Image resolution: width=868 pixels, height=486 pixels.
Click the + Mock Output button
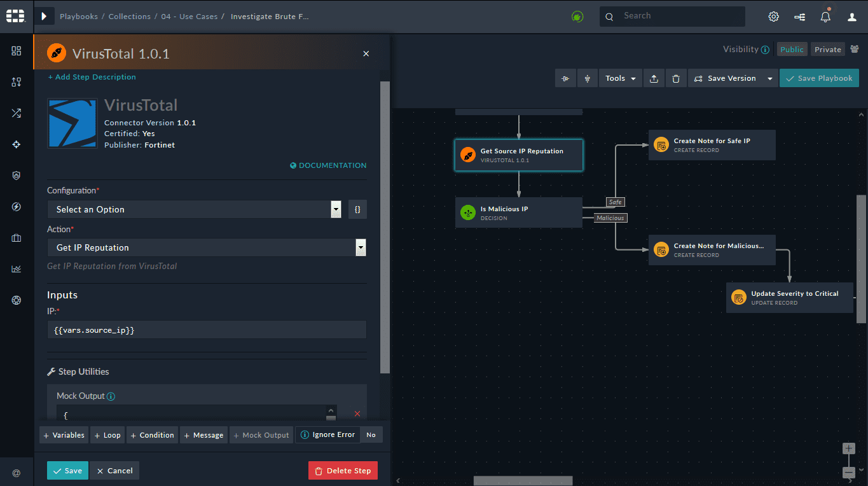pyautogui.click(x=261, y=435)
